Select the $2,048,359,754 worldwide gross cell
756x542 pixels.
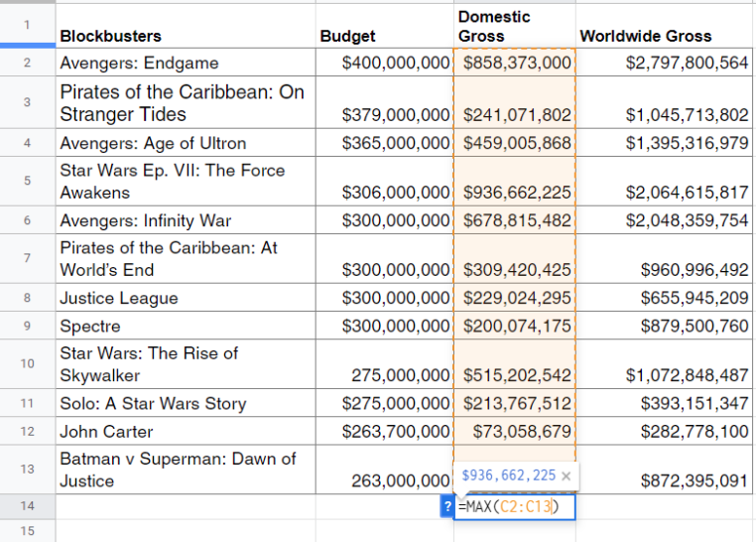(x=664, y=220)
